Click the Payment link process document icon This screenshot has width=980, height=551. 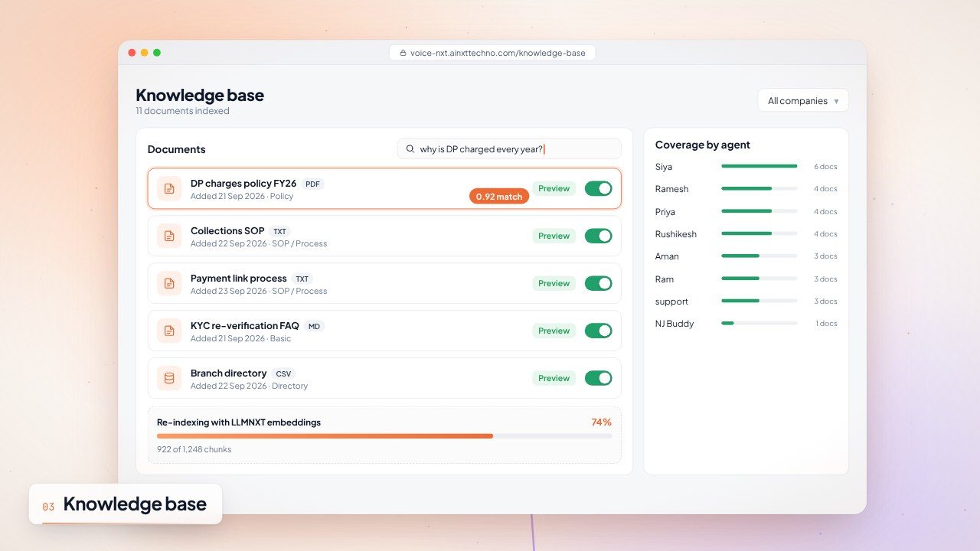(169, 283)
